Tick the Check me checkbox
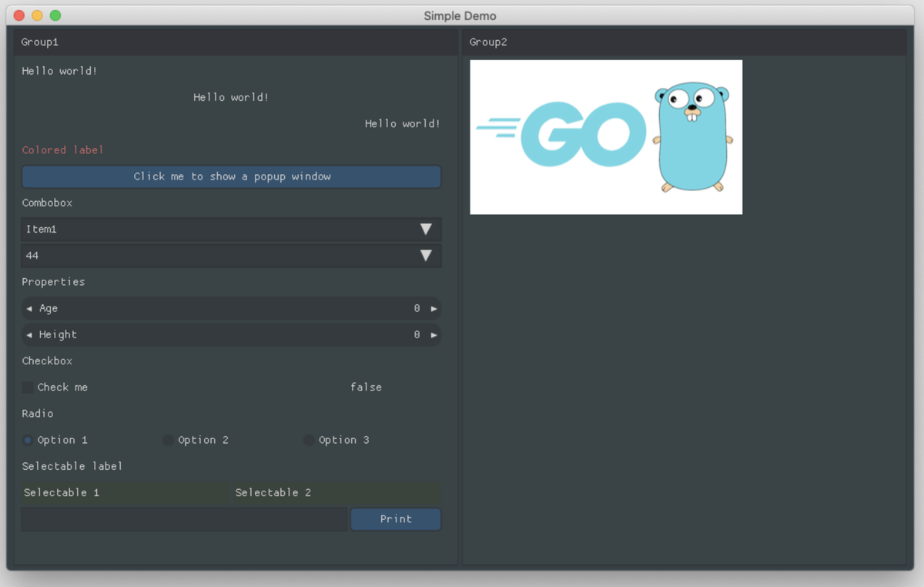924x587 pixels. [x=28, y=387]
